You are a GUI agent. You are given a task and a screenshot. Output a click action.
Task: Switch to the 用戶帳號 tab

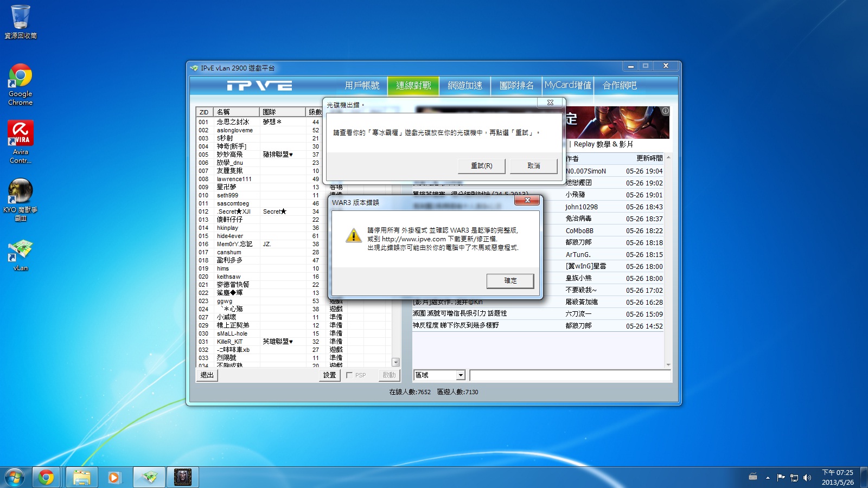click(362, 86)
